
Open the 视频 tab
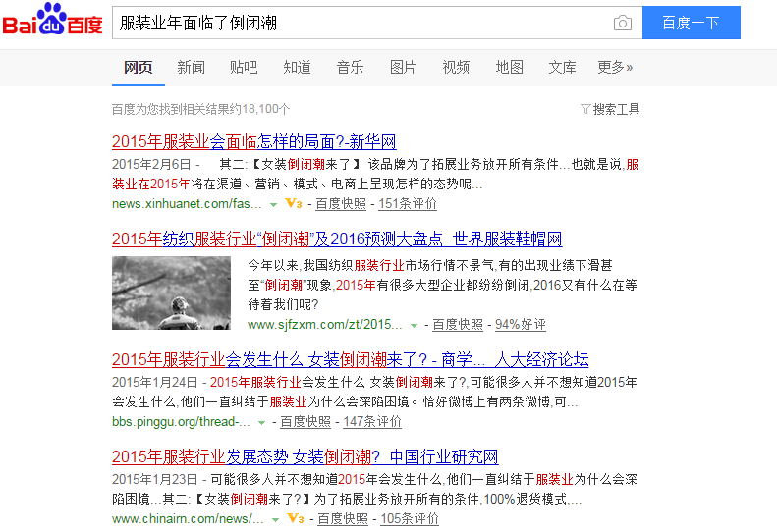[456, 68]
